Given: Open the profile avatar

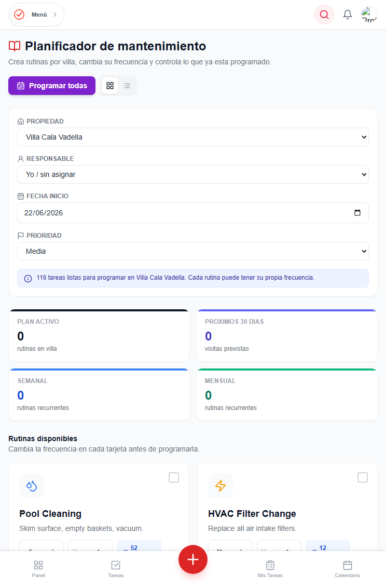Looking at the screenshot, I should coord(369,15).
